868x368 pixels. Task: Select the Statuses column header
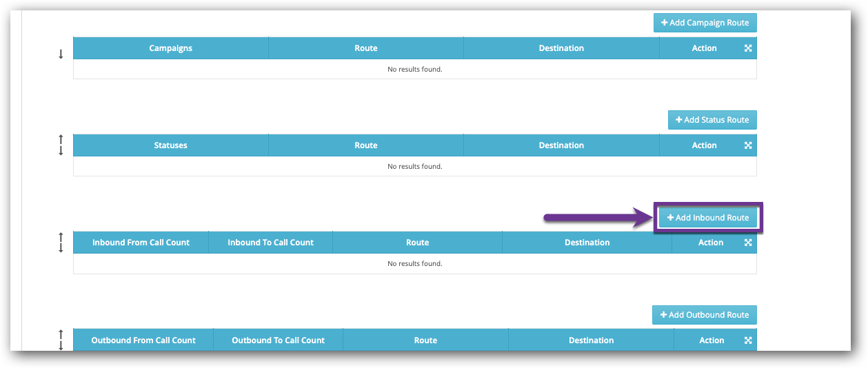170,145
